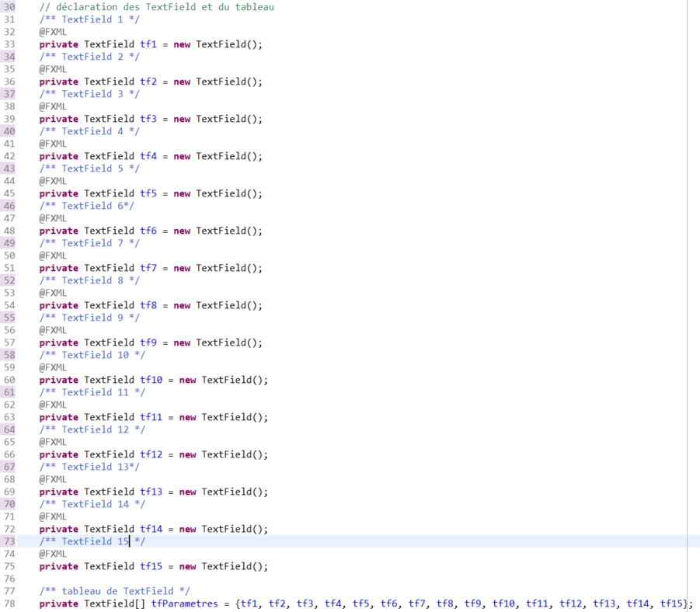700x612 pixels.
Task: Click line number 78 in the gutter
Action: pyautogui.click(x=9, y=604)
